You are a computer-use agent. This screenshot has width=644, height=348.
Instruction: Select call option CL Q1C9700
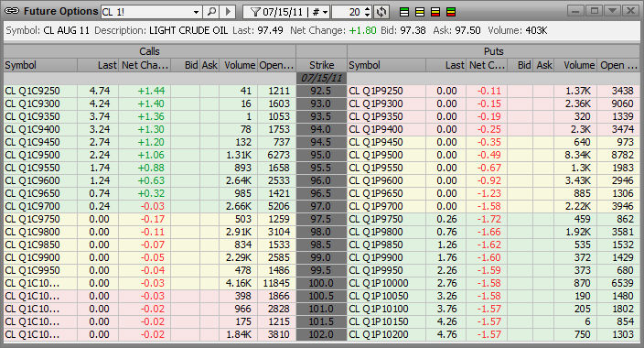(32, 206)
